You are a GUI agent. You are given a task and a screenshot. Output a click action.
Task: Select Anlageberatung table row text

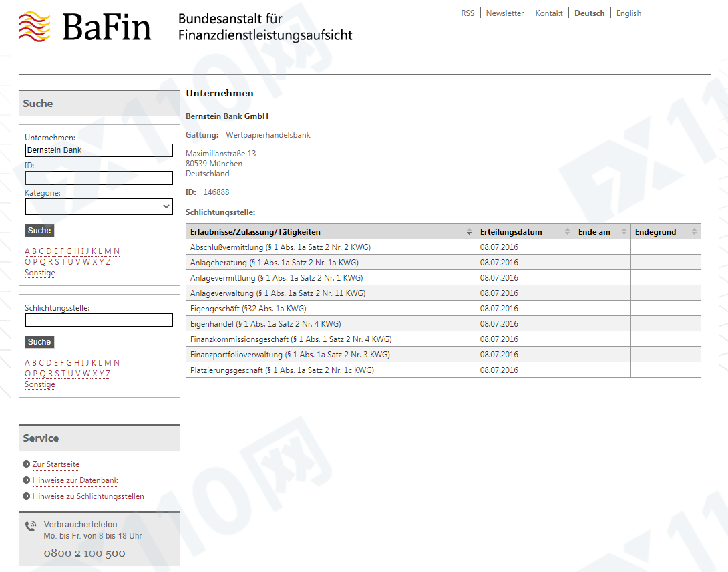275,263
